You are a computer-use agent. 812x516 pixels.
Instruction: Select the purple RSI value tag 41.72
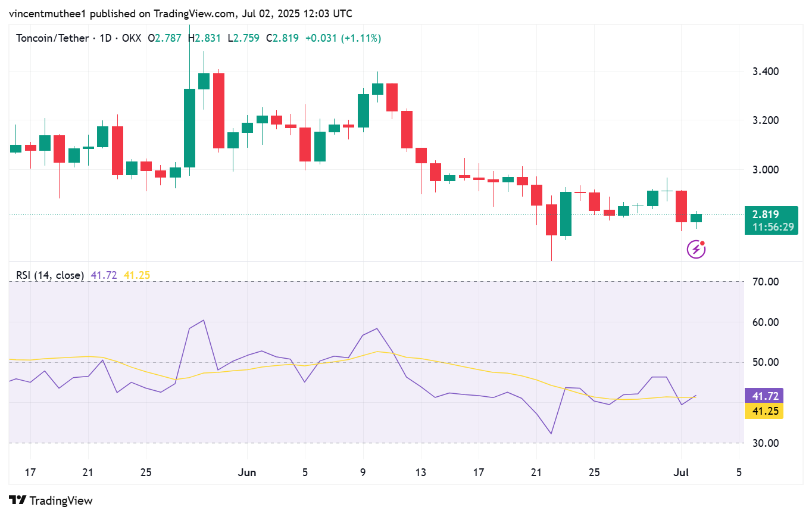point(764,396)
